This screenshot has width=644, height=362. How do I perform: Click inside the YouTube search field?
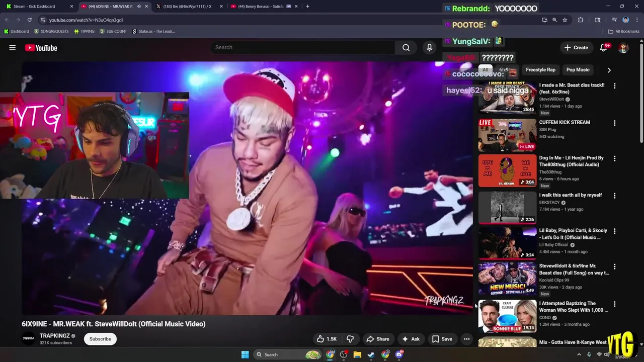302,47
